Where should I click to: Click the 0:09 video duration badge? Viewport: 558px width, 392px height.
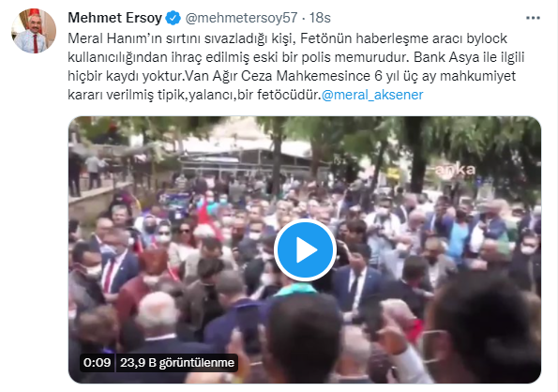[97, 363]
